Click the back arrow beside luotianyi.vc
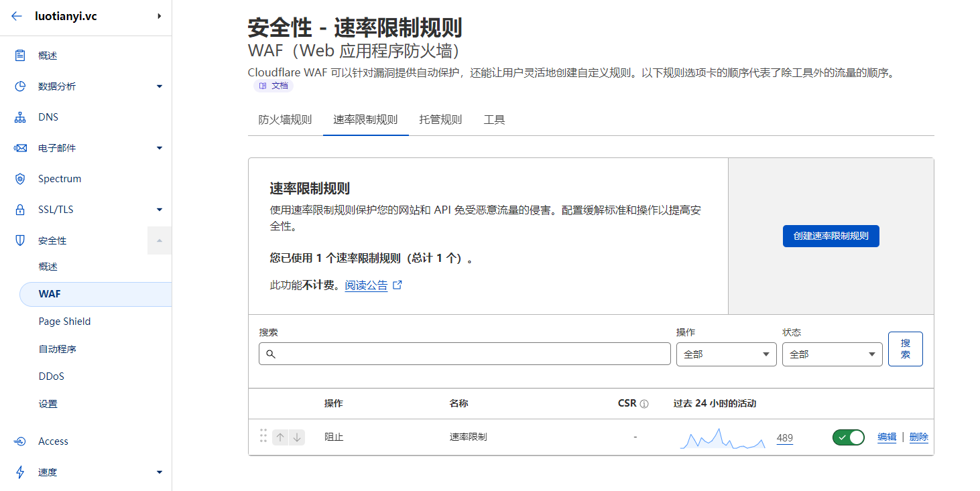 17,16
